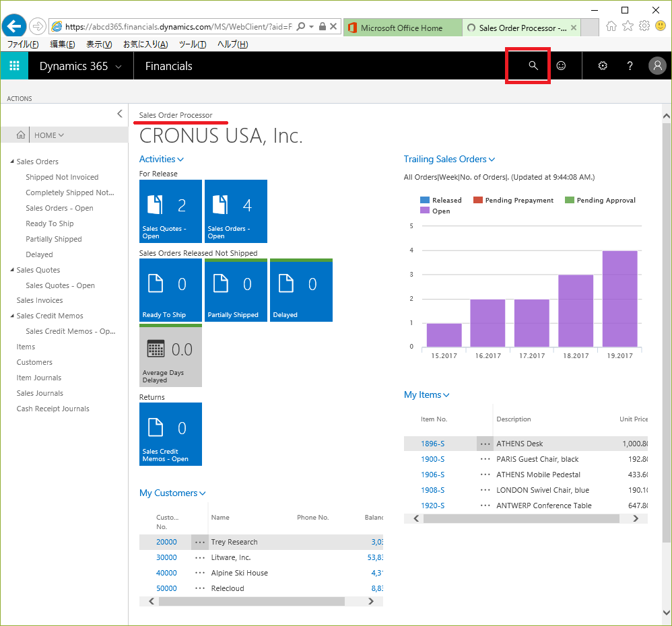Open the Ready To Ship tile
672x626 pixels.
(170, 290)
